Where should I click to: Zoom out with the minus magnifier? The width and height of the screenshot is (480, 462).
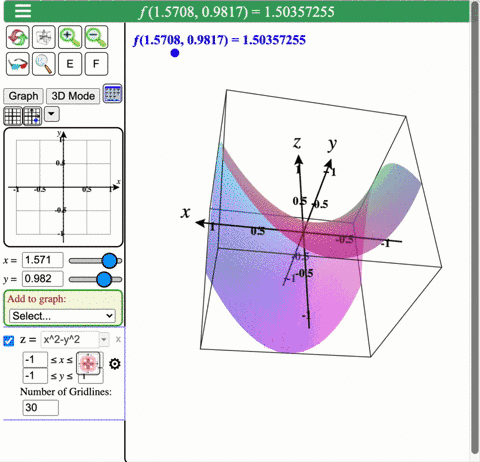coord(96,37)
